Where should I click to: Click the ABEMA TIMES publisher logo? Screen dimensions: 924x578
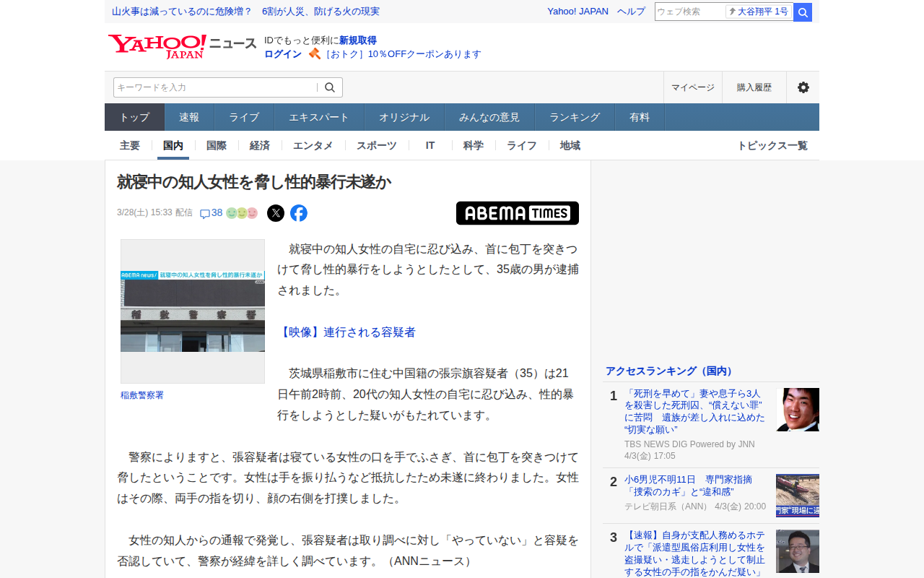coord(518,213)
